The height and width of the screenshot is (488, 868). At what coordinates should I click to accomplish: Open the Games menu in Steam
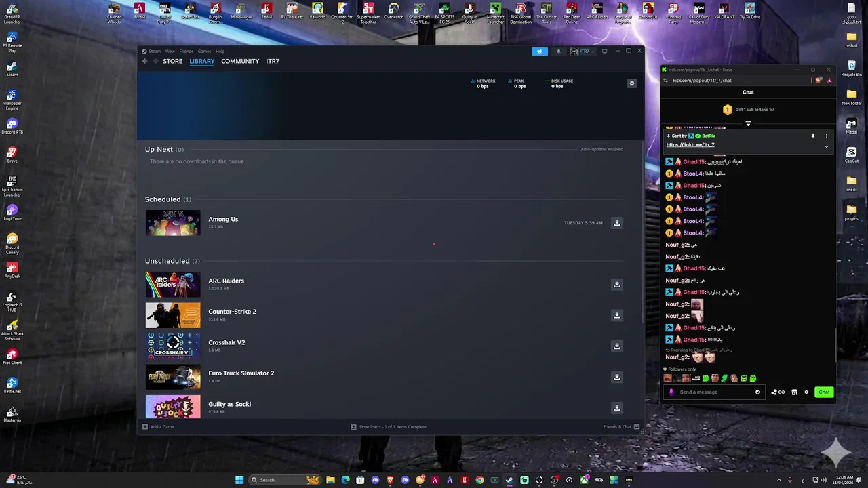tap(204, 52)
